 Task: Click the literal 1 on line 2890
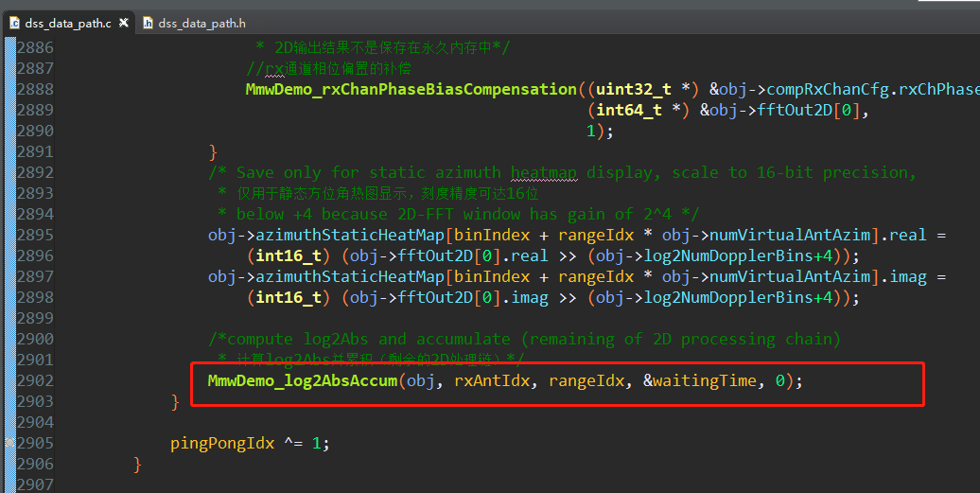pos(590,131)
